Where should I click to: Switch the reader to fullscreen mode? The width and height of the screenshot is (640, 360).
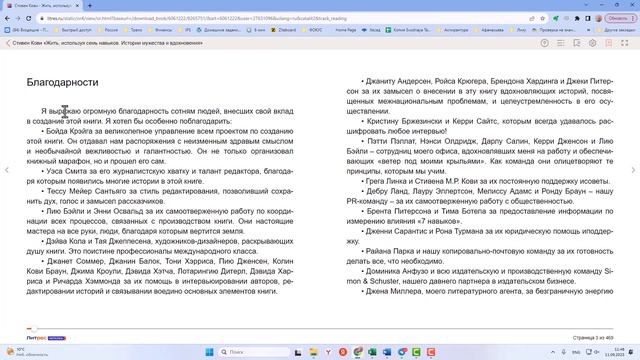[x=624, y=43]
